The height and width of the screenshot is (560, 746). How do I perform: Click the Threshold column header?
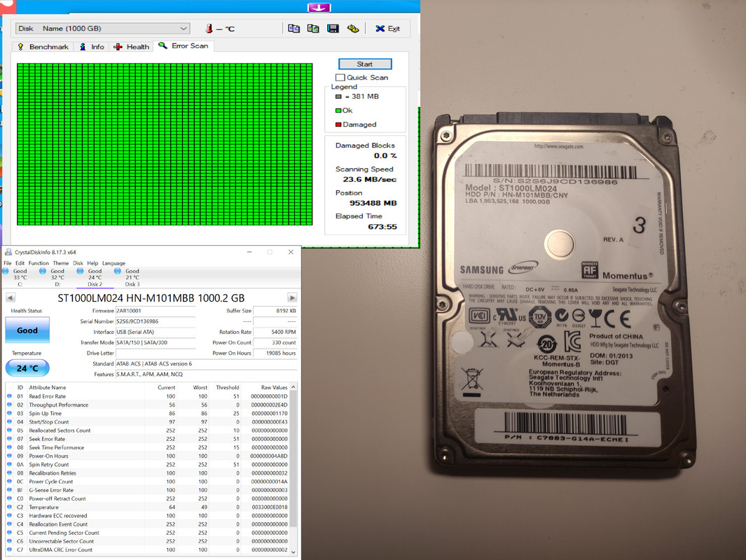[227, 387]
